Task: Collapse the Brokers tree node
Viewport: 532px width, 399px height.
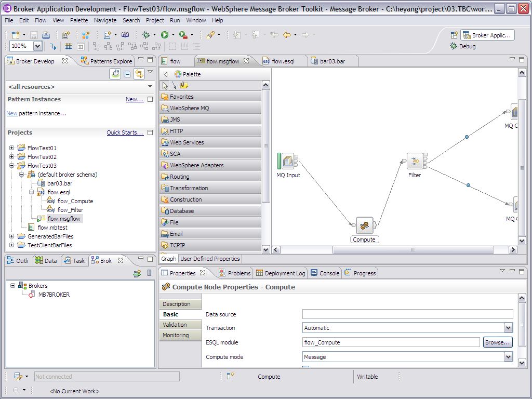Action: tap(13, 286)
